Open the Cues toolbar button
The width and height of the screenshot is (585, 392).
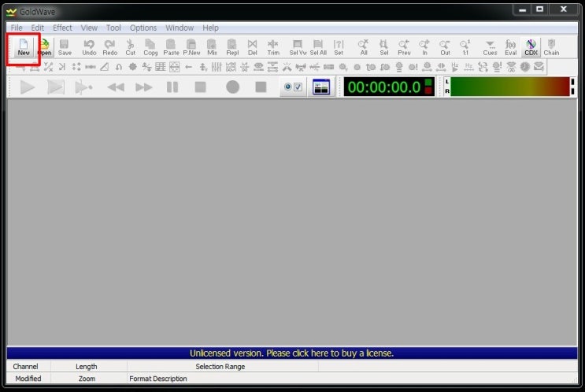pos(490,47)
